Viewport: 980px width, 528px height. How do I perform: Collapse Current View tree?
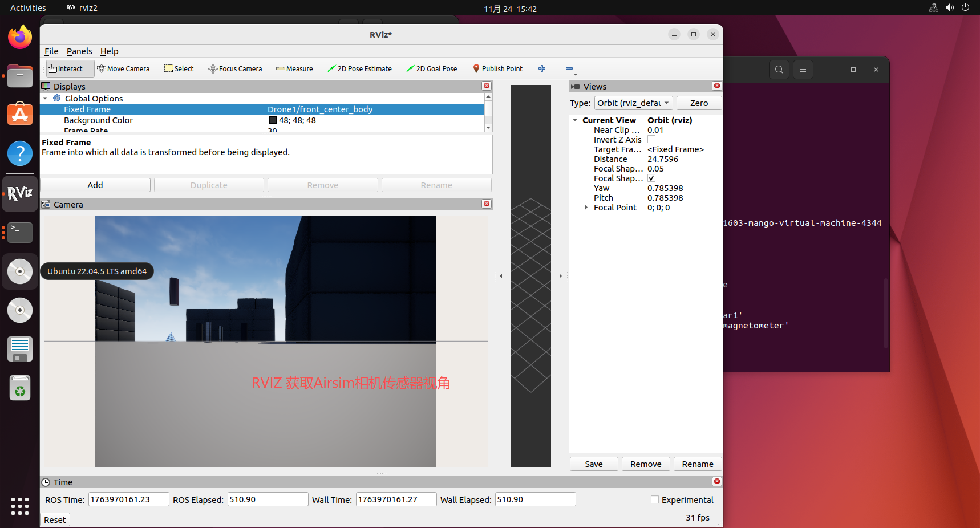click(x=575, y=120)
